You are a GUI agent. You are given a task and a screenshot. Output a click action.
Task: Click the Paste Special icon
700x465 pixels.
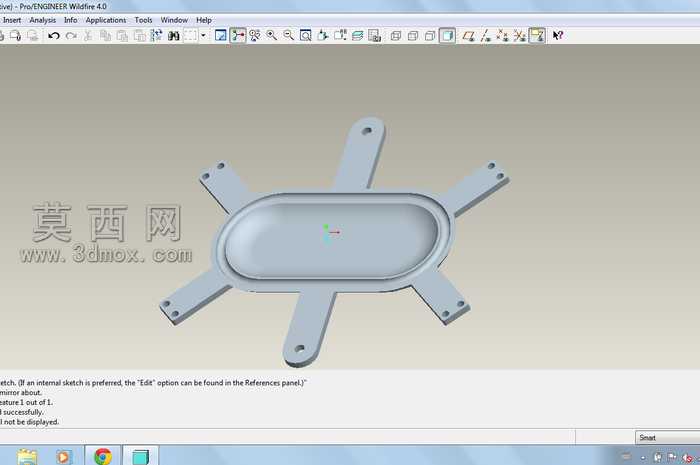click(x=140, y=36)
